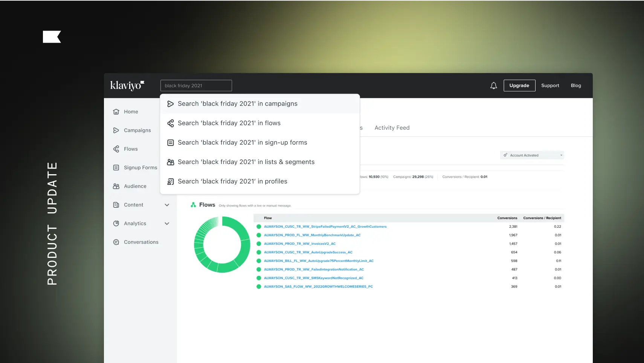Click the gear icon in Account Activated selector

505,155
